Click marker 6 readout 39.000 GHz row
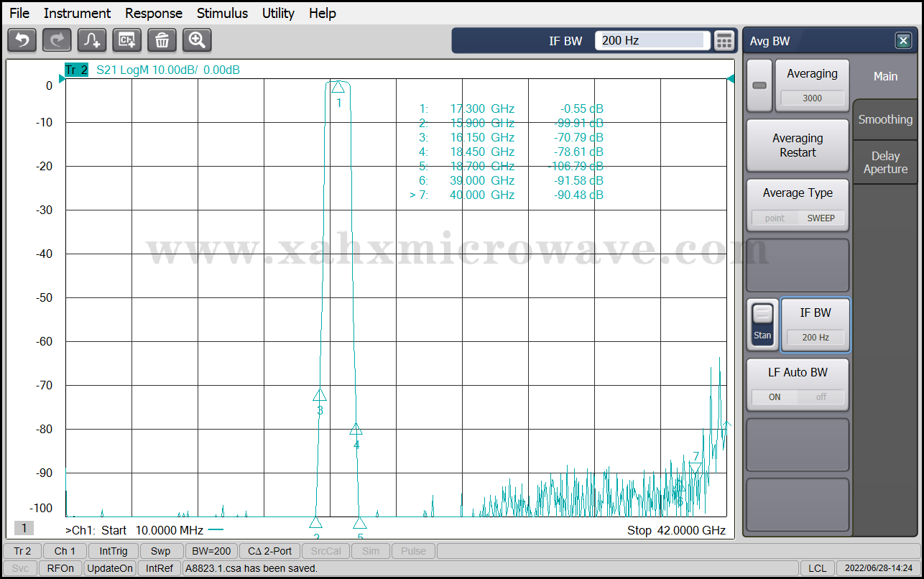Viewport: 924px width, 579px height. [511, 180]
